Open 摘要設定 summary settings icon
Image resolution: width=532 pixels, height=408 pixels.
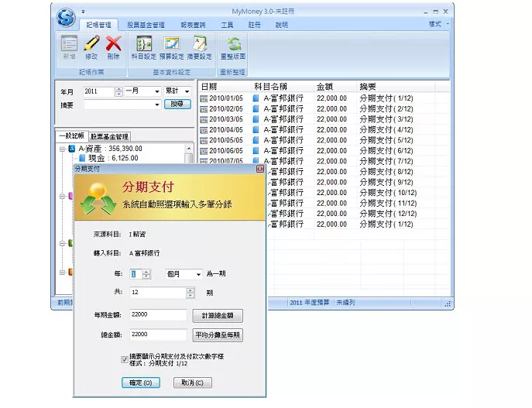point(200,45)
